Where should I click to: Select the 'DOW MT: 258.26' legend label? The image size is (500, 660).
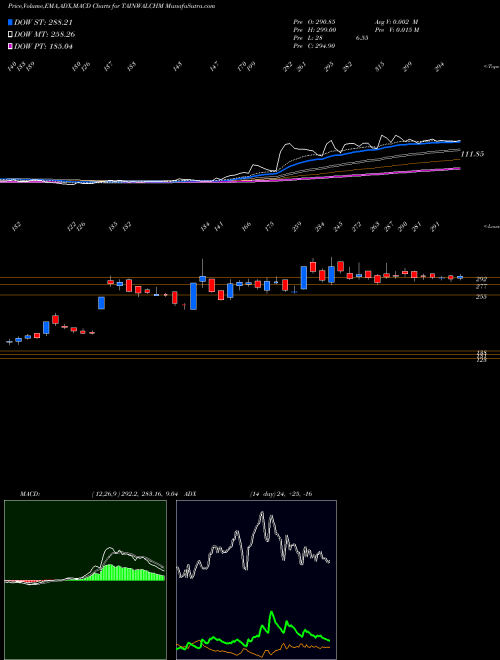point(45,35)
